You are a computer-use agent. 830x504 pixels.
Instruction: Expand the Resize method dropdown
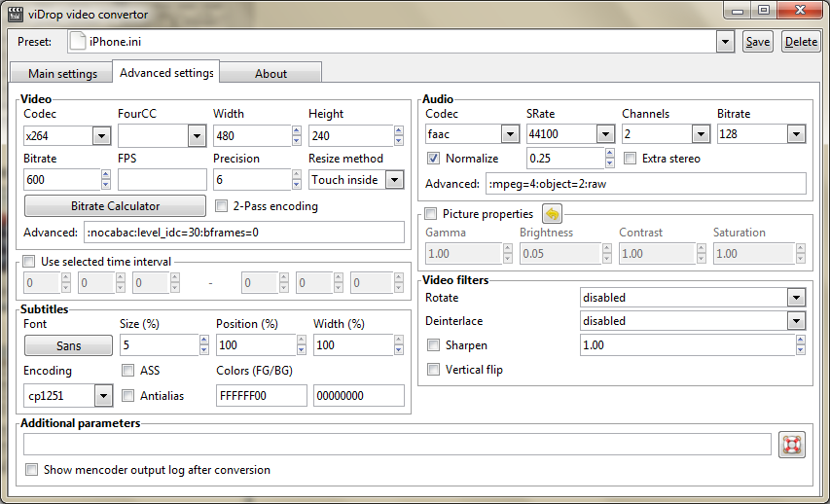click(x=394, y=180)
